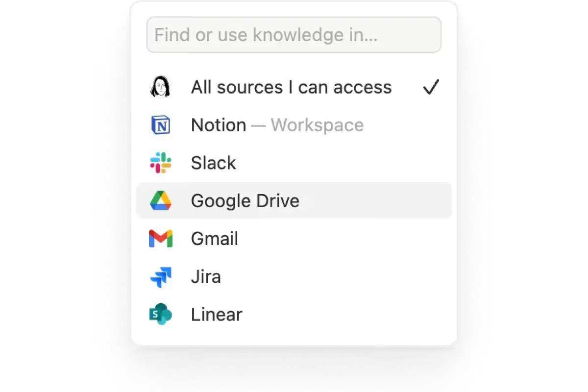Click the find or use knowledge search field
The image size is (588, 392).
click(294, 34)
